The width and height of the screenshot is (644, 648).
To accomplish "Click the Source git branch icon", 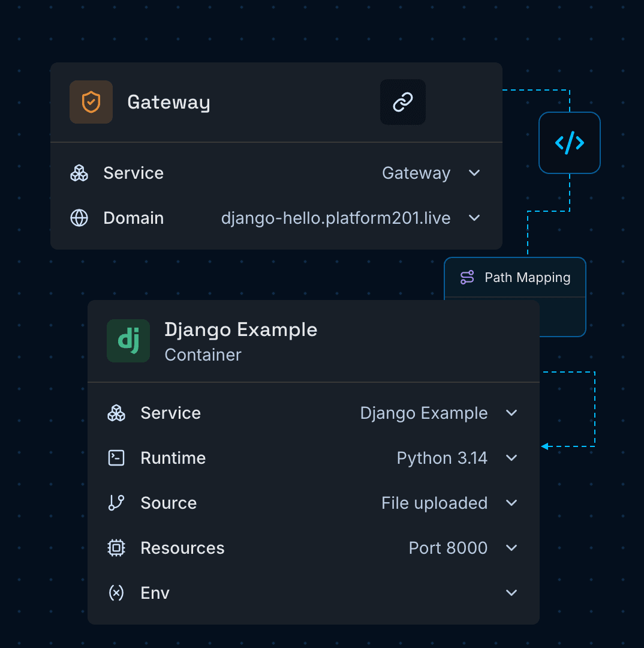I will (116, 503).
